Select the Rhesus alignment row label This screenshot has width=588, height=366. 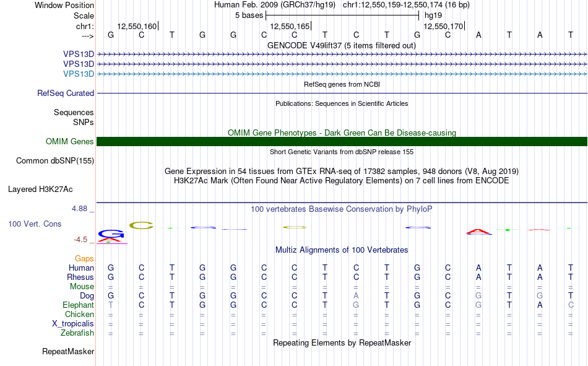coord(80,277)
